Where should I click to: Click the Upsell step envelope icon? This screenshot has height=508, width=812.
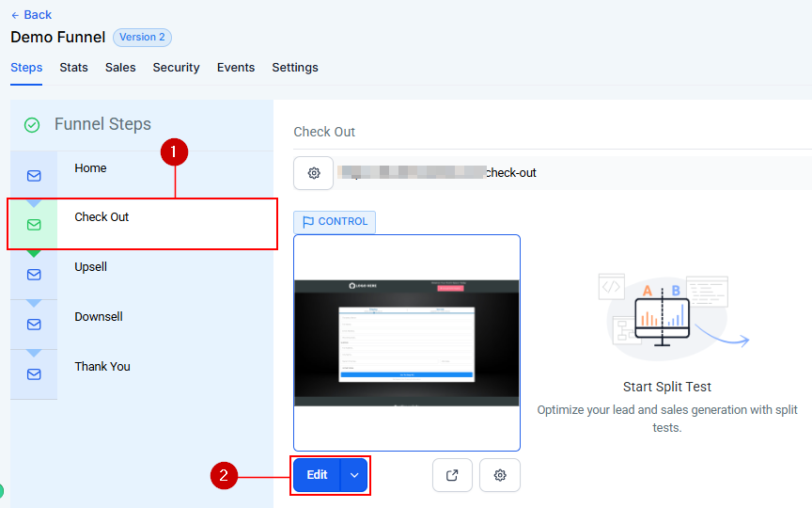[34, 275]
